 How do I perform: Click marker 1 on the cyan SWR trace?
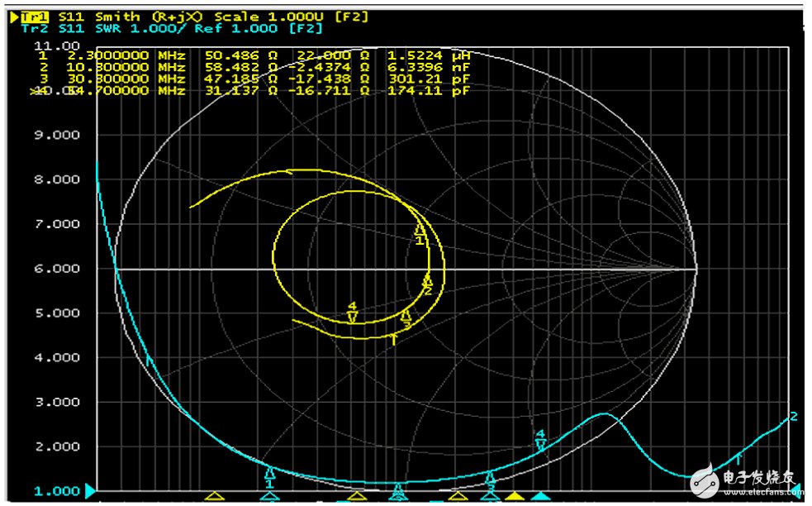tap(269, 474)
